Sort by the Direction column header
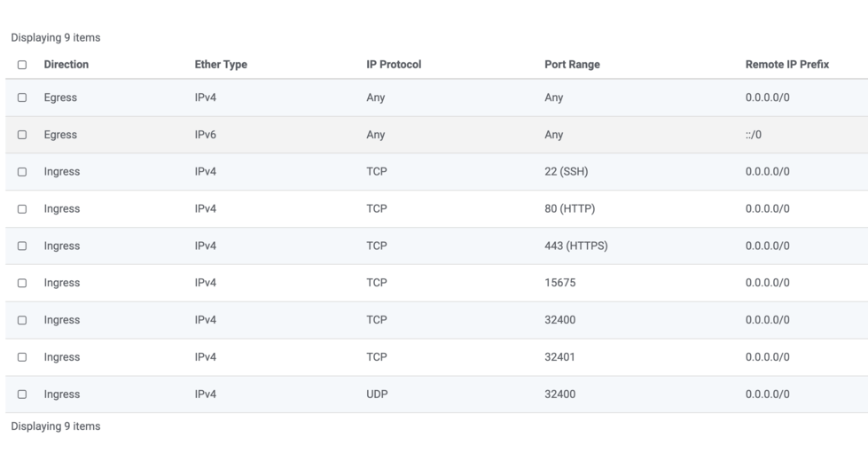868x453 pixels. coord(66,65)
